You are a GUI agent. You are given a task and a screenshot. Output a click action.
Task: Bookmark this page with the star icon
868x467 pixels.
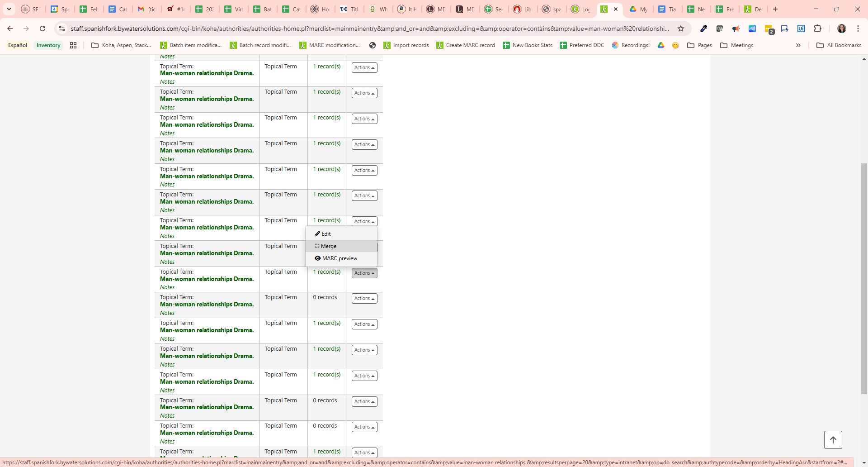coord(681,29)
